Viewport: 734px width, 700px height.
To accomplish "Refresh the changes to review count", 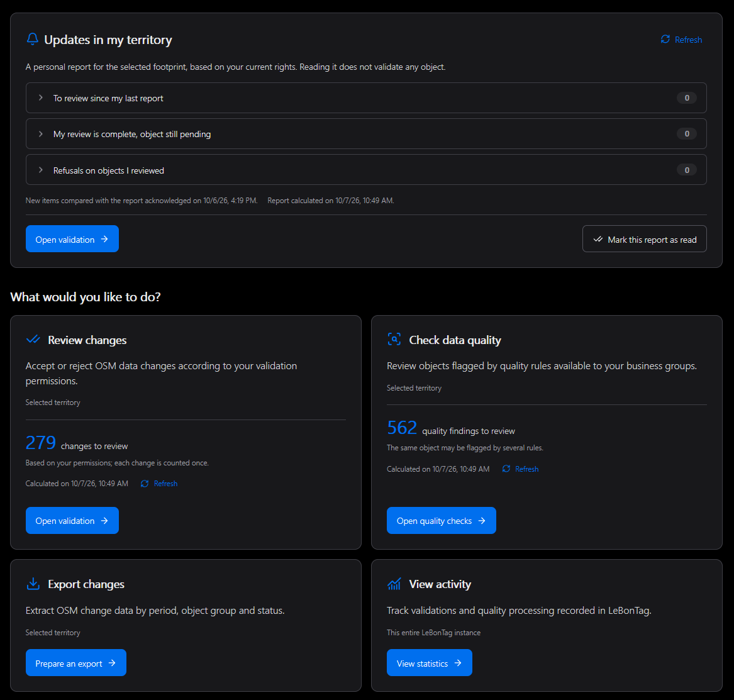I will pyautogui.click(x=159, y=484).
